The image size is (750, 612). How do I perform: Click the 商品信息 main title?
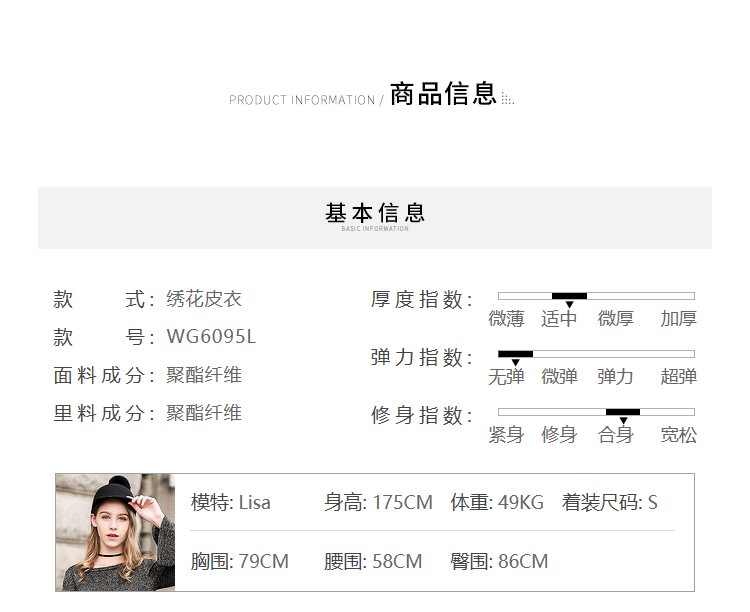443,95
